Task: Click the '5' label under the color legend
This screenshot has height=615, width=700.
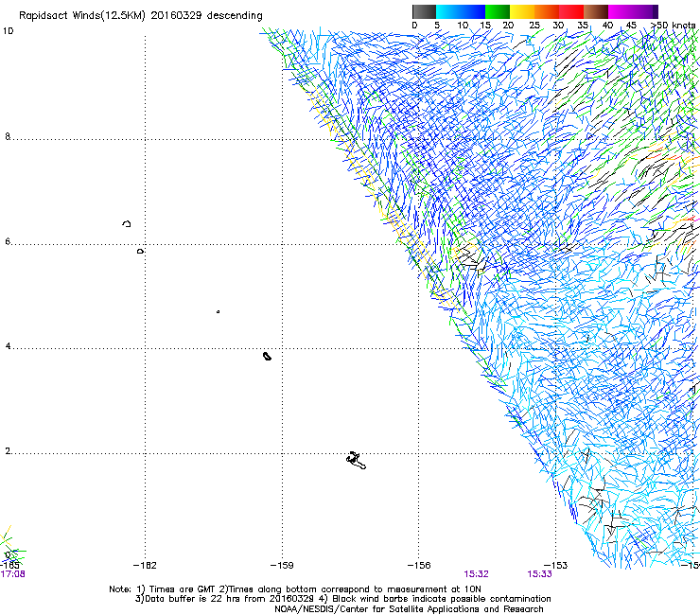Action: point(437,26)
